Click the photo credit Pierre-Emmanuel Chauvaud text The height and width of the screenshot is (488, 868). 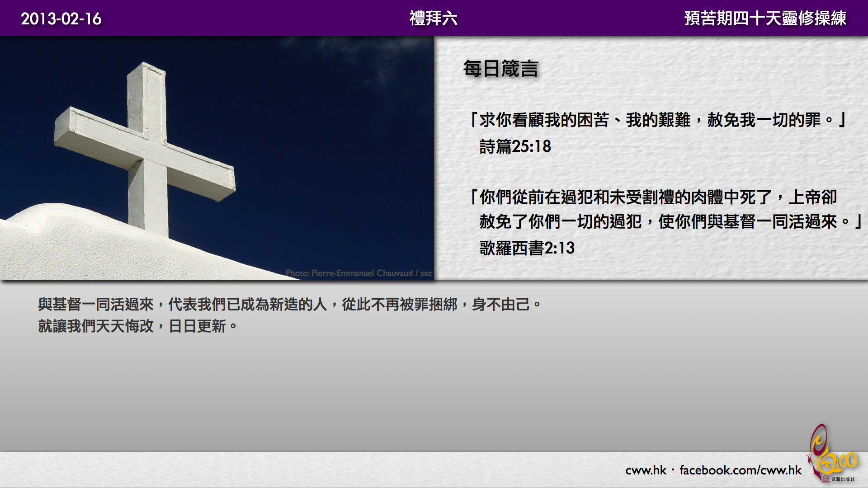[x=359, y=273]
